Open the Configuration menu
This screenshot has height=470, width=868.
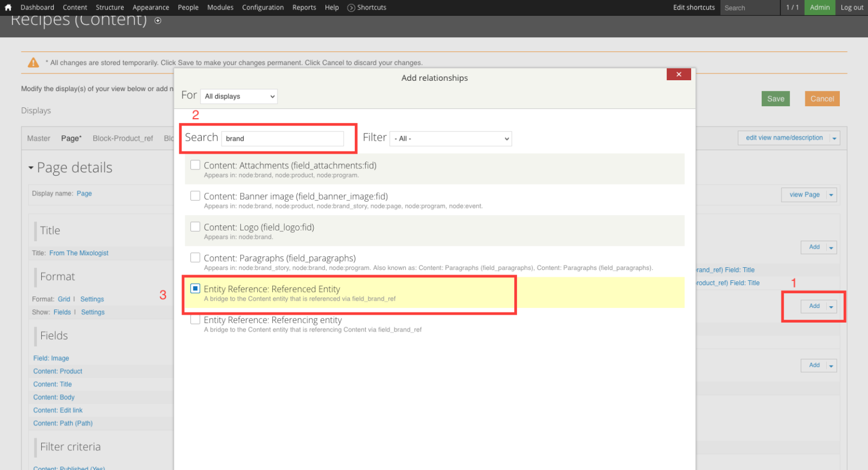(x=263, y=7)
